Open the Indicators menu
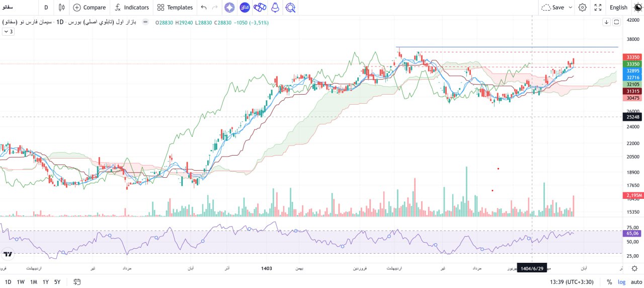Screen dimensions: 644x288 coord(131,8)
